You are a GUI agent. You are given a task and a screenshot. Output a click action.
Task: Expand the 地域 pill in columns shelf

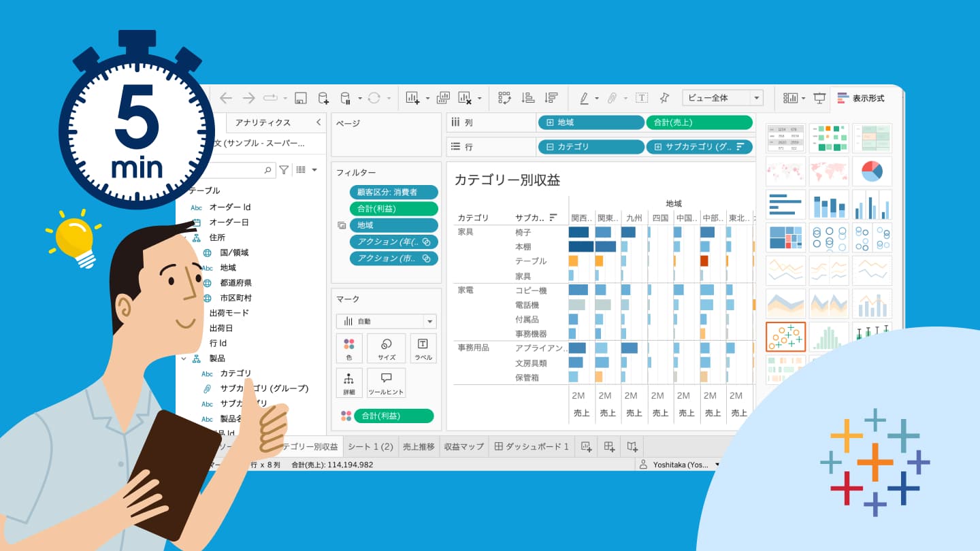point(550,122)
